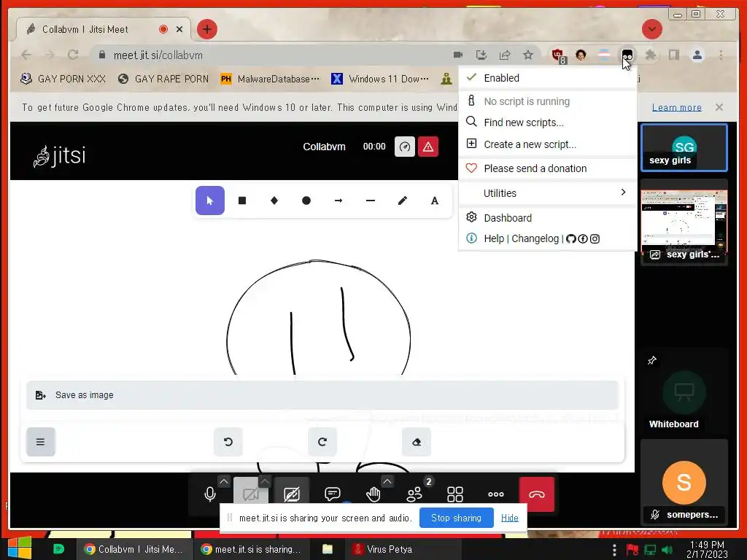This screenshot has width=747, height=560.
Task: Open the participants list
Action: click(x=414, y=494)
